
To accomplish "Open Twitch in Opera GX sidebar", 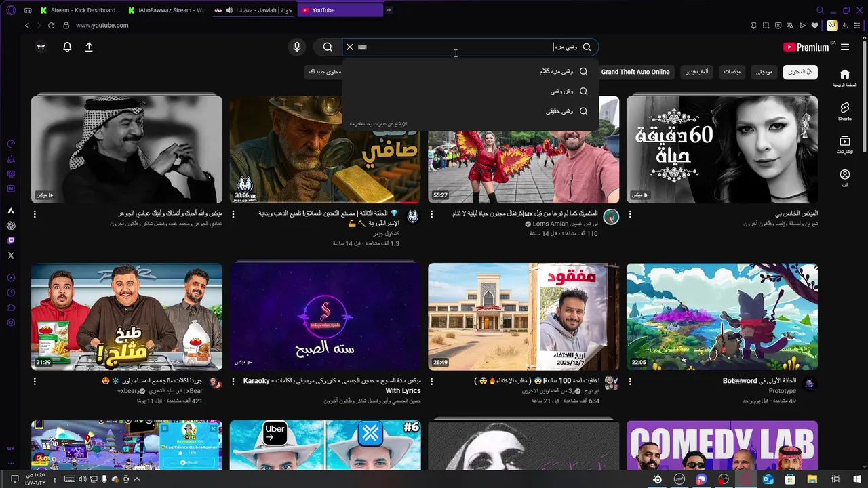I will point(11,241).
